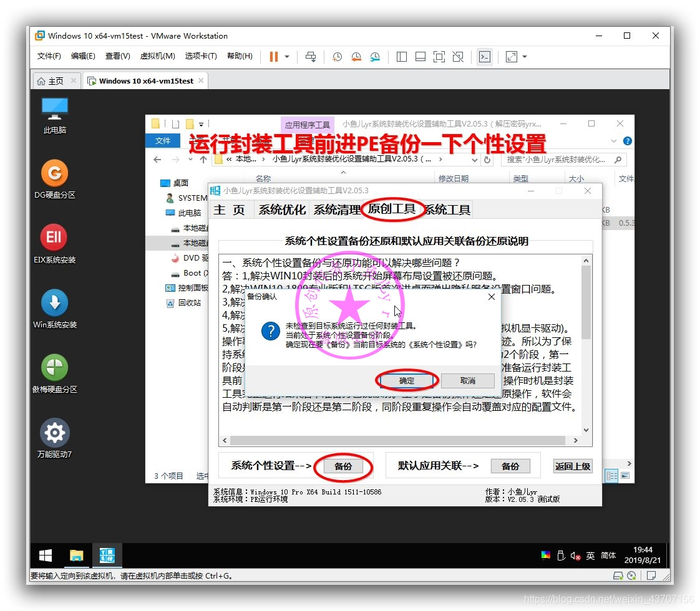Open 文件(F) menu in VMware
Image resolution: width=700 pixels, height=611 pixels.
pos(49,55)
